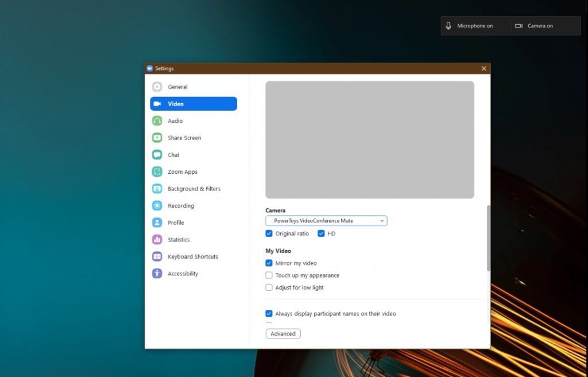
Task: Switch to the General settings tab
Action: (157, 87)
